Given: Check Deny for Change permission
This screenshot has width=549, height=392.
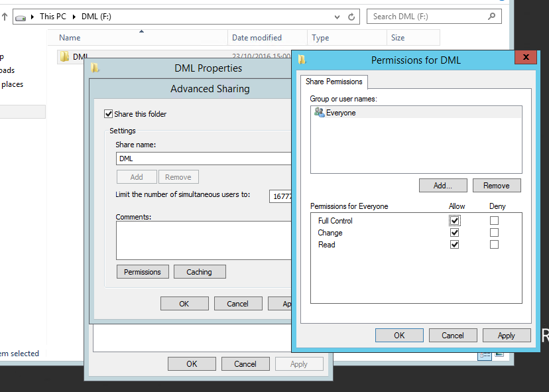Looking at the screenshot, I should 494,233.
